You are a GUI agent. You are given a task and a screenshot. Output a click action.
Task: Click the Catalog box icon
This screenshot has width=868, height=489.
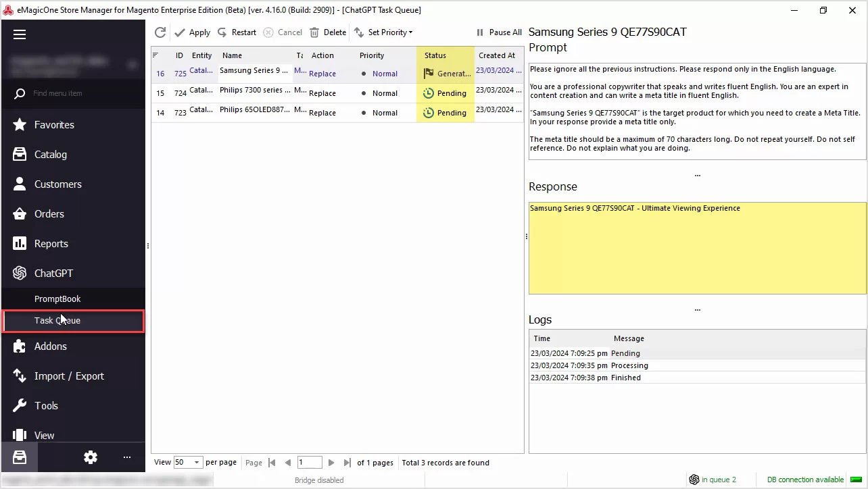click(x=20, y=154)
